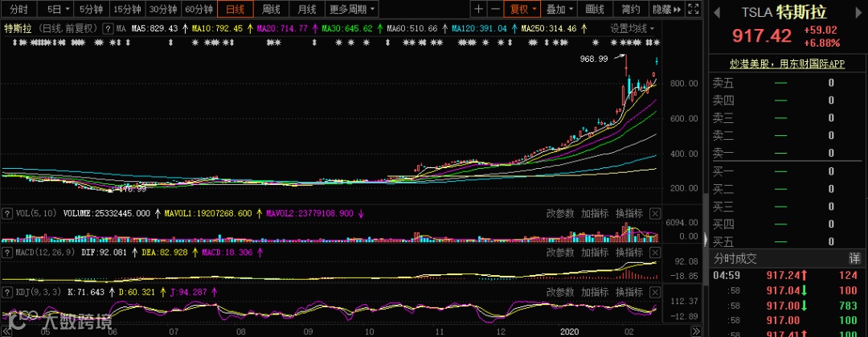Go to previous stock with left arrow
This screenshot has width=868, height=337.
[x=716, y=11]
